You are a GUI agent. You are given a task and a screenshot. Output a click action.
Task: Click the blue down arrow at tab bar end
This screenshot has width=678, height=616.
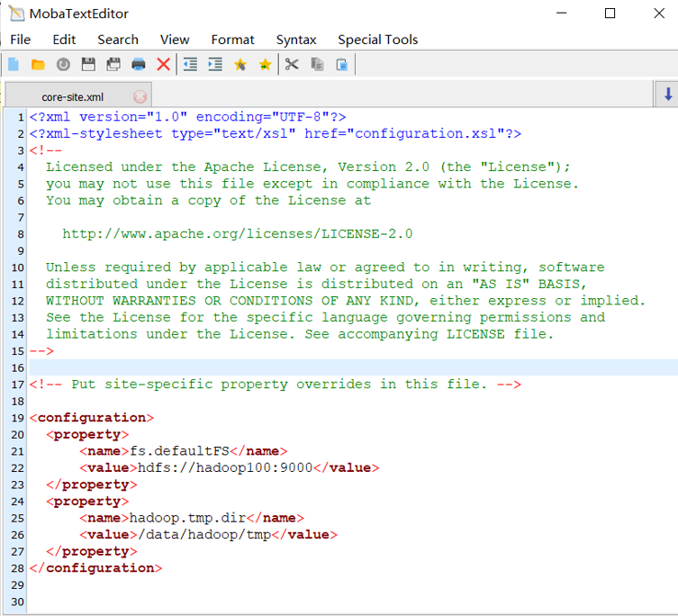click(668, 94)
